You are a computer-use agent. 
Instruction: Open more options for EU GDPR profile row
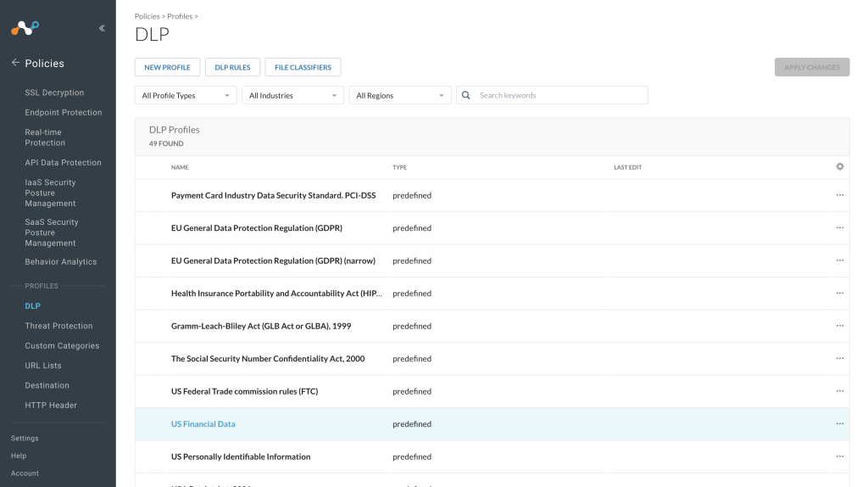(840, 227)
